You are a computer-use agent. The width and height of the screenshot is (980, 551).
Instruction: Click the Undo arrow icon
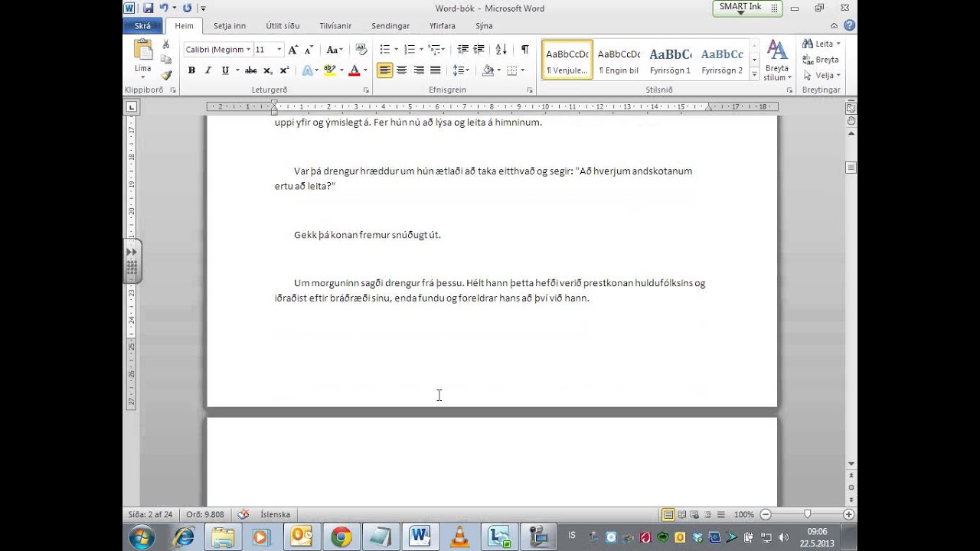164,8
